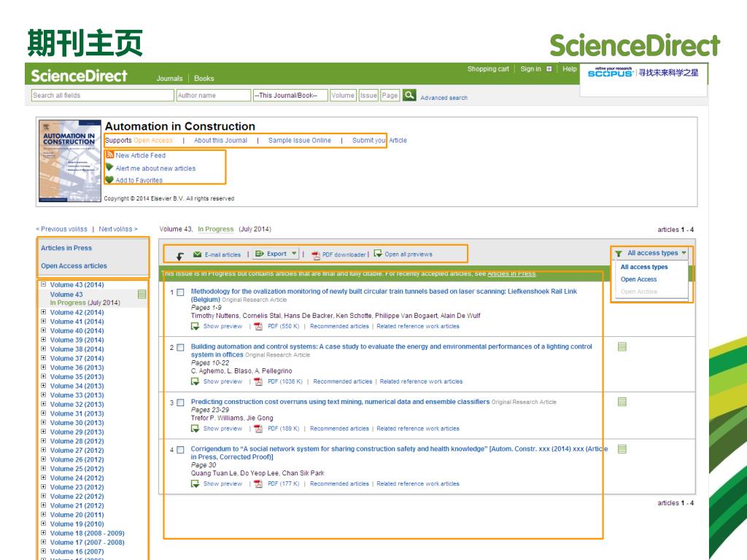Open Sample Issue Online link
This screenshot has height=560, width=747.
click(x=299, y=141)
